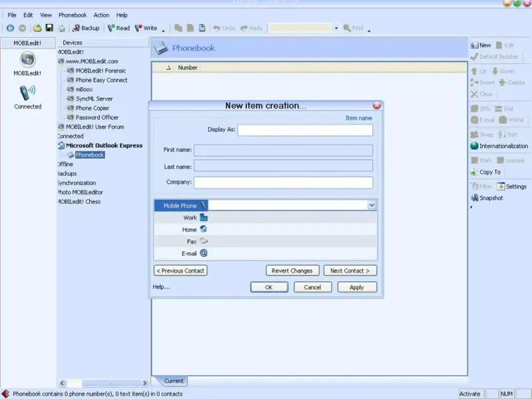Click Activate in the status bar
Screen dimensions: 532x399
[470, 394]
